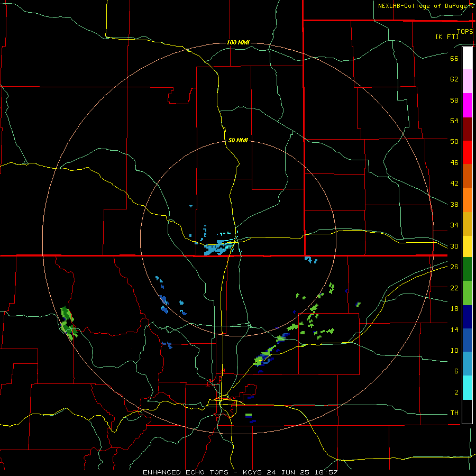This screenshot has height=476, width=476.
Task: Click the light pink legend color segment
Action: [x=467, y=81]
